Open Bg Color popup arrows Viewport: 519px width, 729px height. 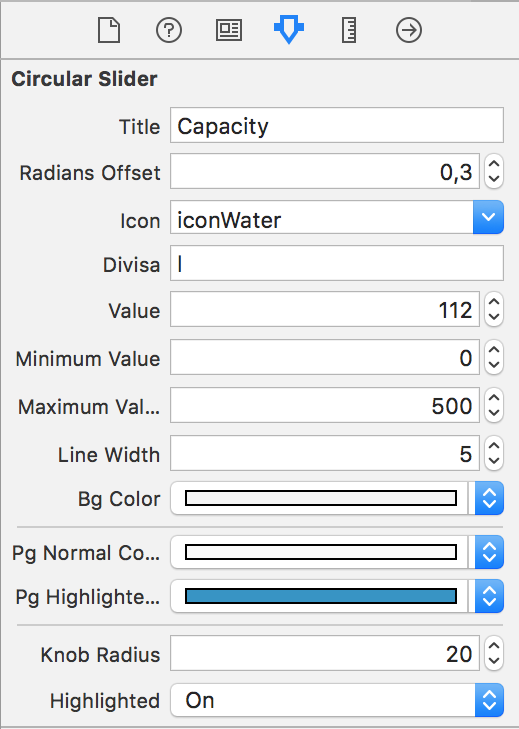click(489, 498)
